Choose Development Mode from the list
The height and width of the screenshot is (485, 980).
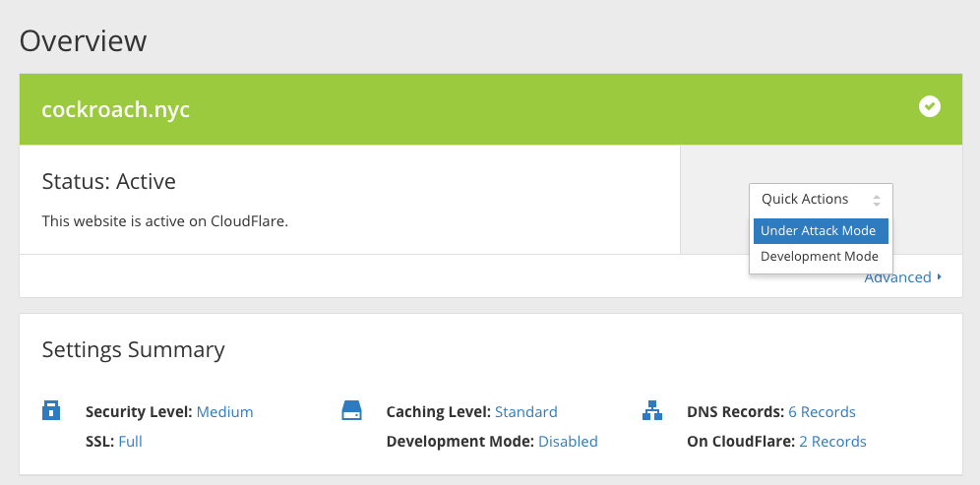(820, 256)
